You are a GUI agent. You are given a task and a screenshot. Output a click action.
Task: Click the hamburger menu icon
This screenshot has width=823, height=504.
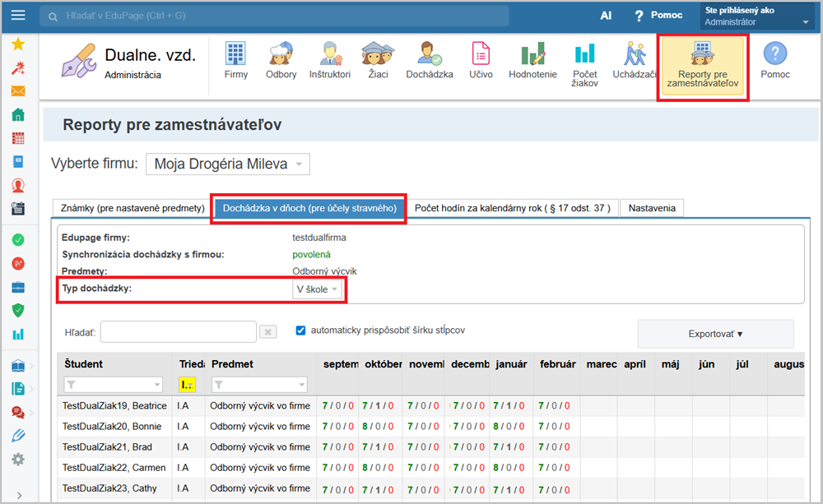pos(18,16)
